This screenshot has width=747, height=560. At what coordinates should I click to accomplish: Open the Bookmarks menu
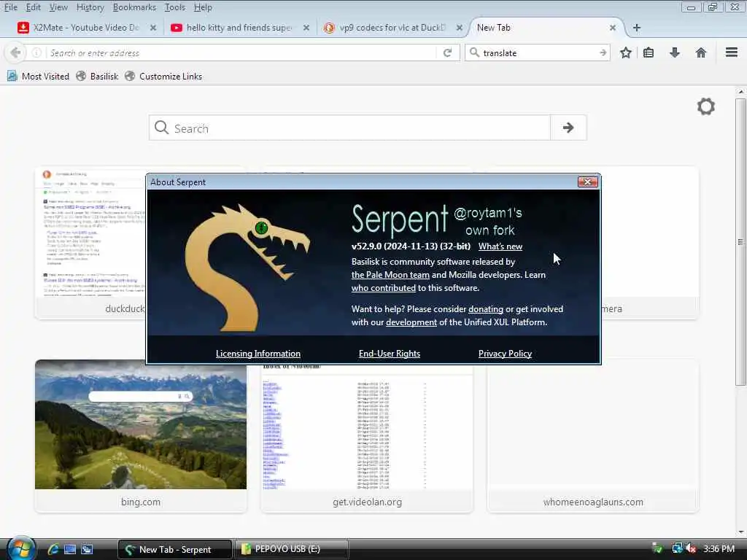pos(134,7)
